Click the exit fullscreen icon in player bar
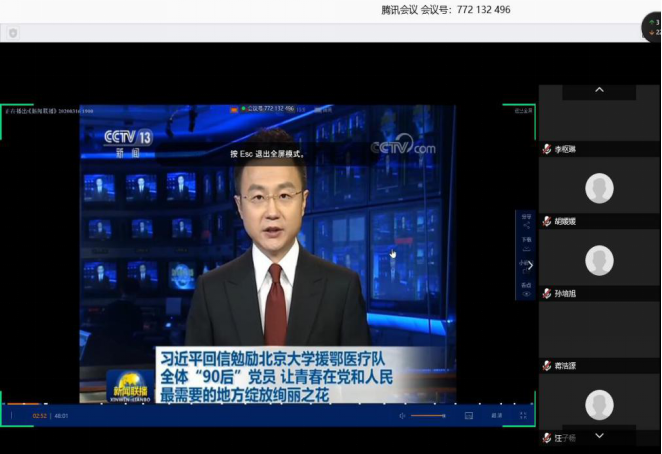Viewport: 662px width, 454px height. [523, 416]
